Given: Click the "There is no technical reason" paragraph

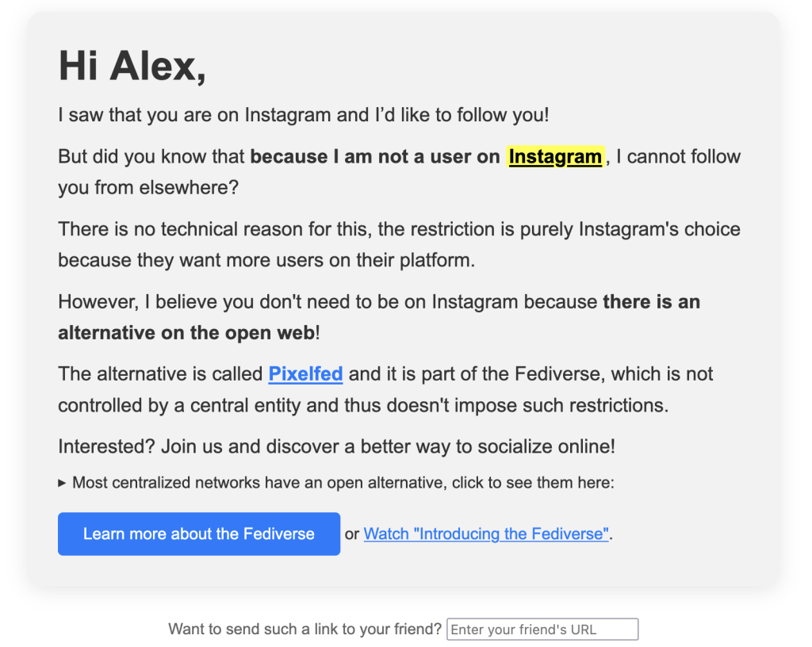Looking at the screenshot, I should click(399, 245).
